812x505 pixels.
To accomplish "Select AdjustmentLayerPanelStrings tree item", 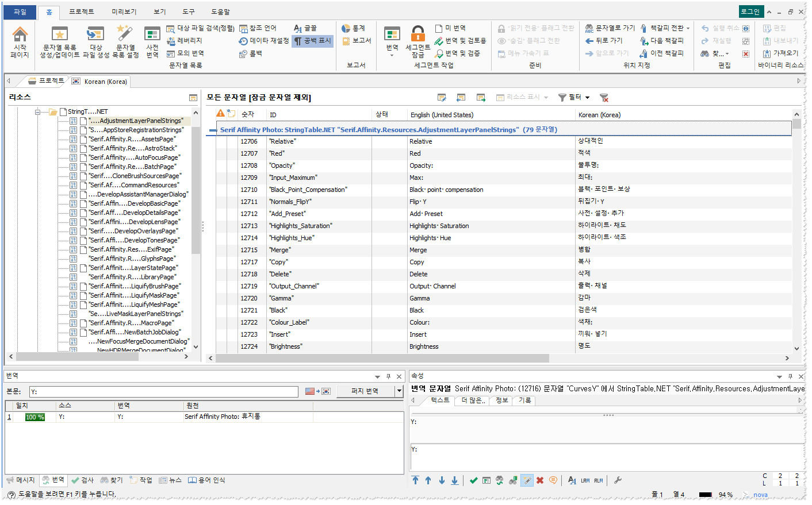I will [136, 121].
